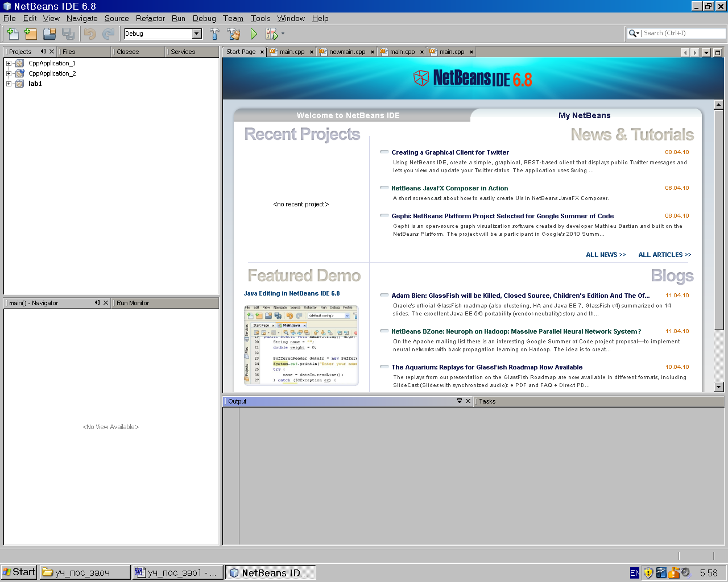Open the Tools menu
Image resolution: width=728 pixels, height=582 pixels.
tap(260, 18)
